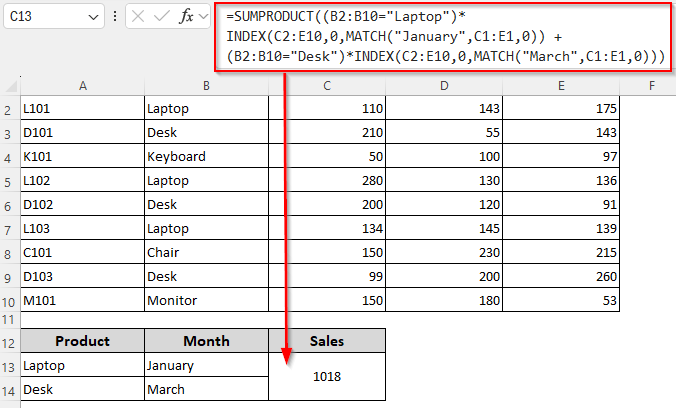Expand the formula bar chevron
676x408 pixels.
pos(203,16)
